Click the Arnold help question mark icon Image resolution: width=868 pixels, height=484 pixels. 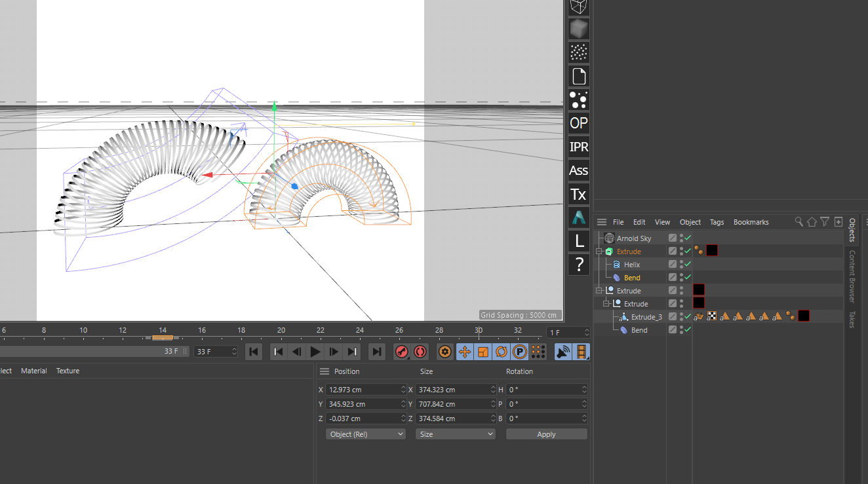coord(579,265)
